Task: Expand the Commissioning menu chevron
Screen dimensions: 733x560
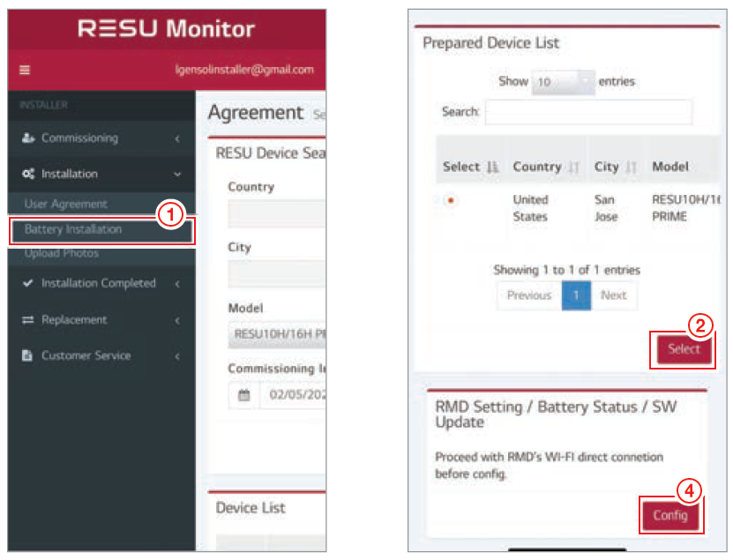Action: (x=177, y=138)
